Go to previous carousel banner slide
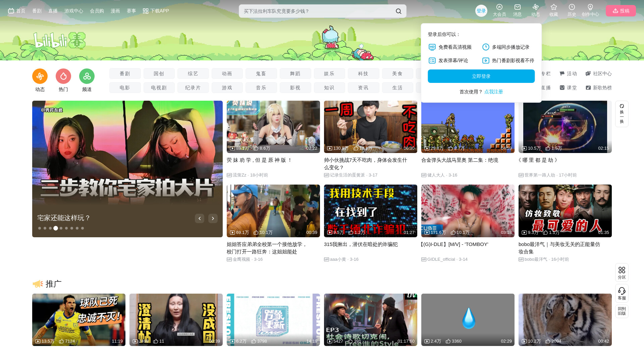The image size is (644, 349). pos(200,218)
